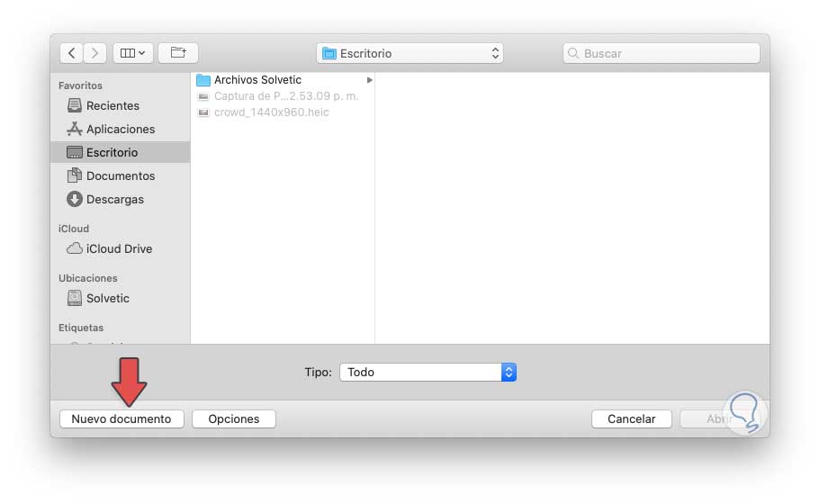Click the Aplicaciones sidebar icon
The image size is (820, 504).
(x=75, y=129)
